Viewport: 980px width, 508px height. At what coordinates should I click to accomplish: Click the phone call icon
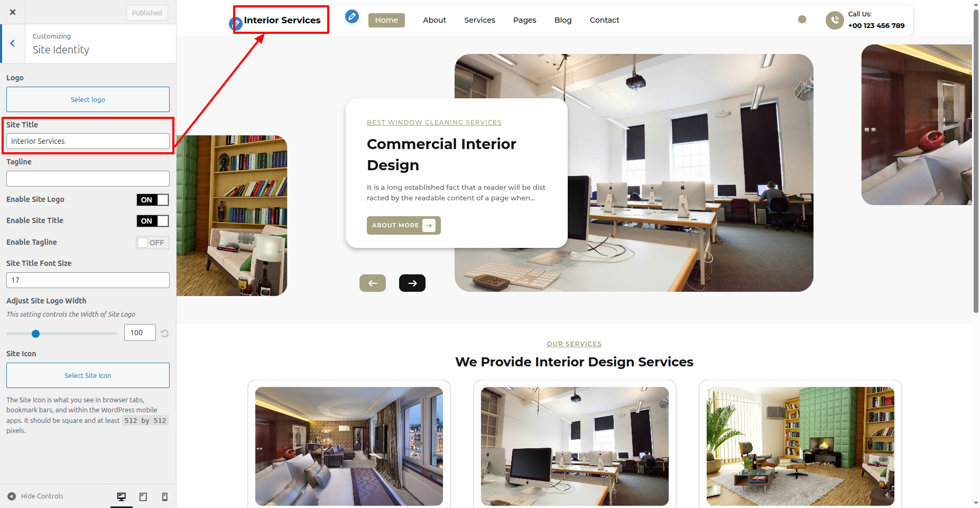click(835, 20)
